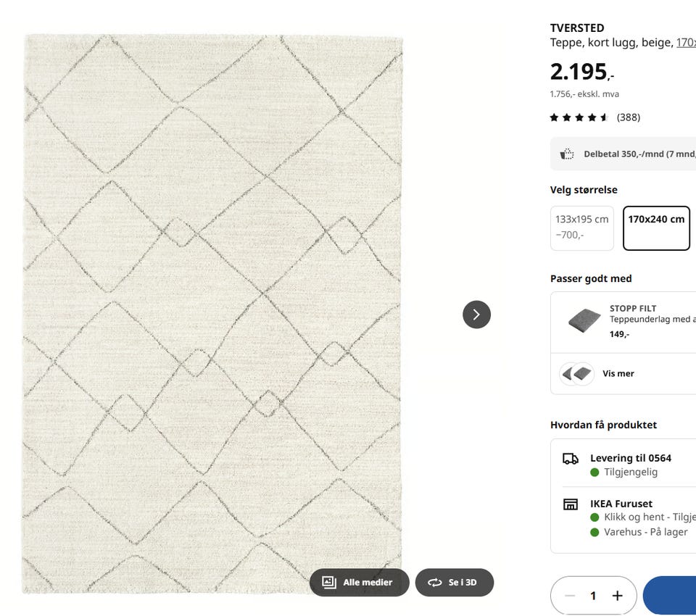The height and width of the screenshot is (616, 696).
Task: Increase quantity with the plus icon
Action: [x=618, y=596]
